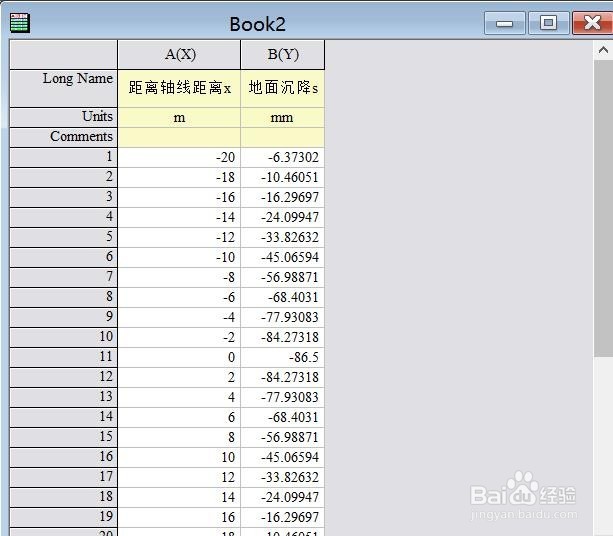This screenshot has width=613, height=536.
Task: Click the Book2 workbook icon
Action: (20, 23)
